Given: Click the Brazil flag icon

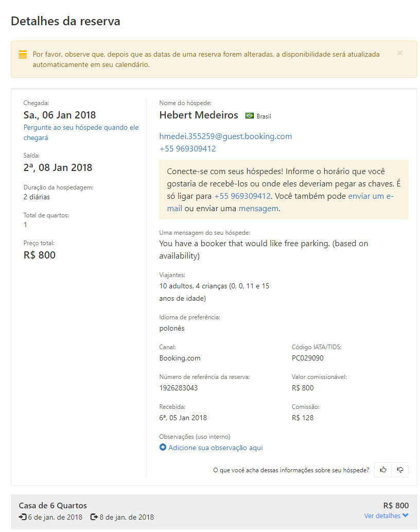Looking at the screenshot, I should pyautogui.click(x=250, y=116).
